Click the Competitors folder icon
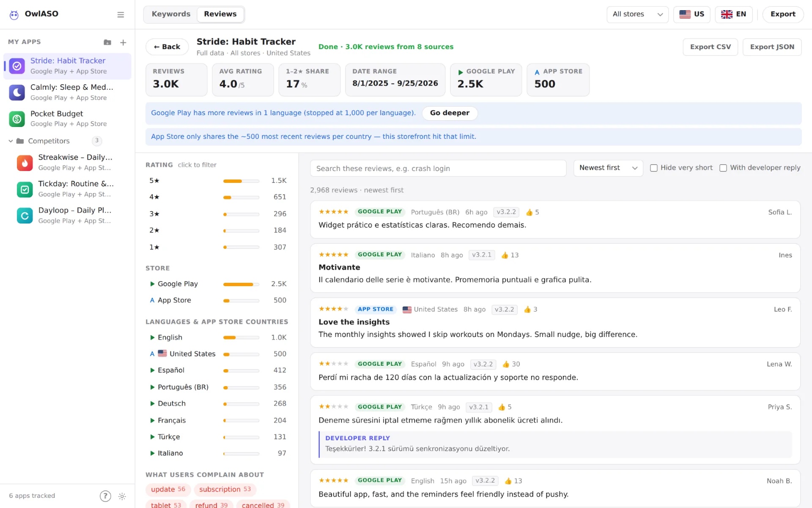The width and height of the screenshot is (812, 508). tap(20, 141)
